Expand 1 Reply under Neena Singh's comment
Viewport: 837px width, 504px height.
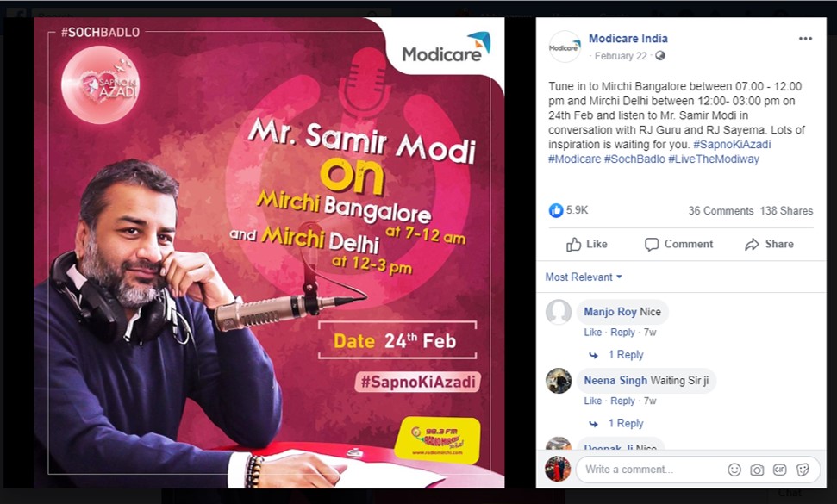tap(626, 424)
